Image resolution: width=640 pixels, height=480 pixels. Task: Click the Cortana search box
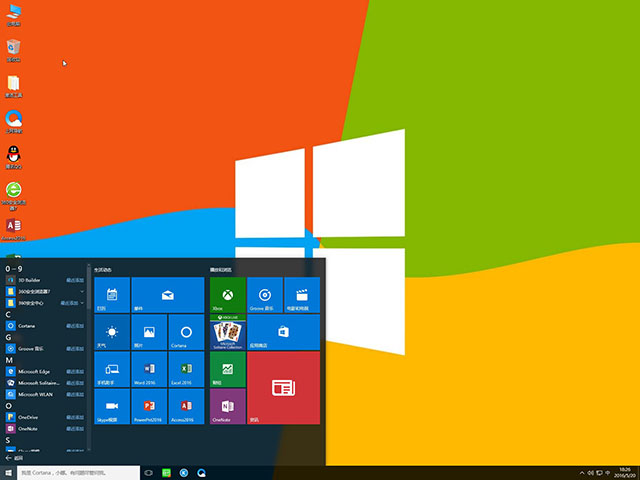tap(75, 472)
